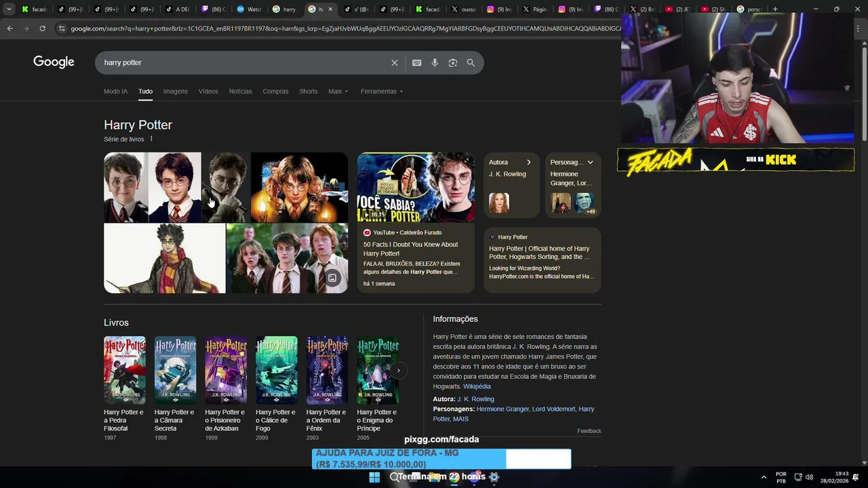Open the image gallery icon on the trio photo
The height and width of the screenshot is (488, 868).
point(332,278)
